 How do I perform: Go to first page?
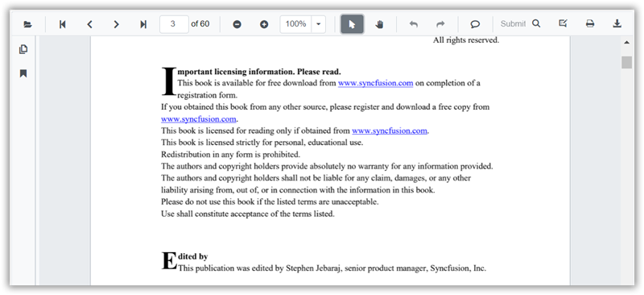point(63,24)
